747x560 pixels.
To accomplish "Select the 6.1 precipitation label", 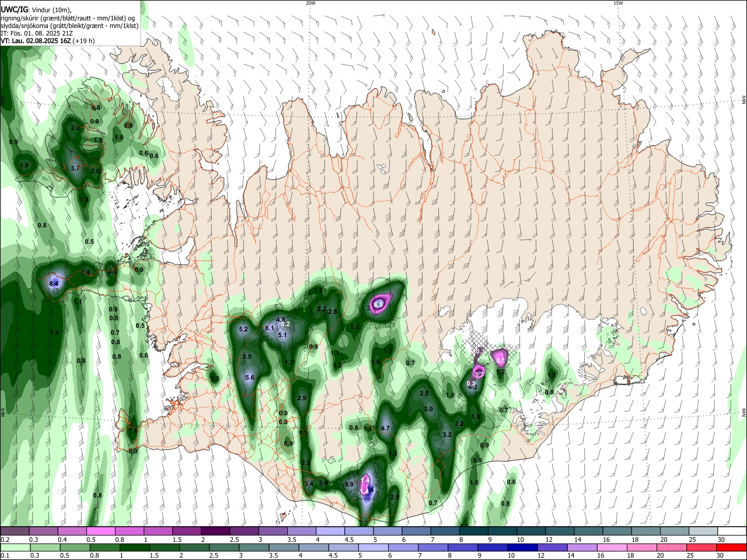I will pyautogui.click(x=270, y=328).
